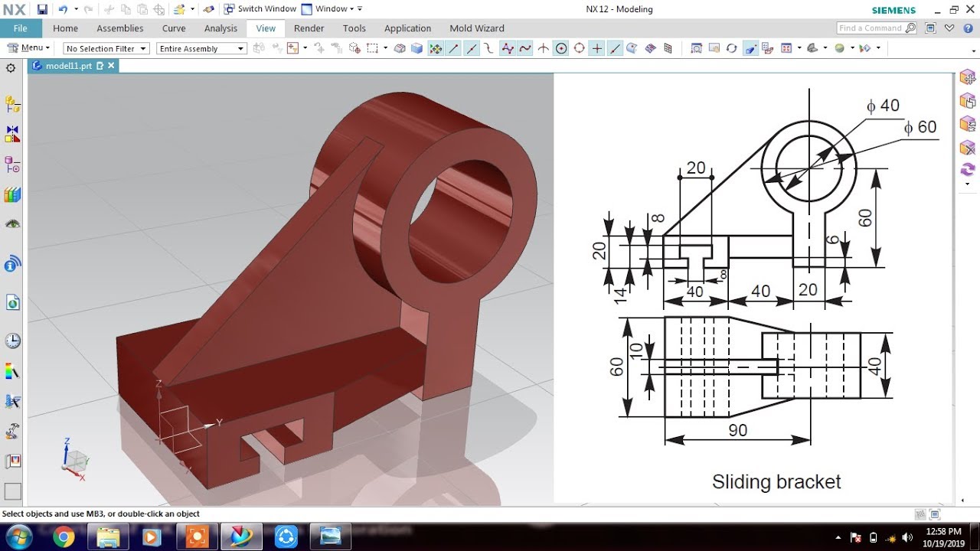This screenshot has width=980, height=551.
Task: Toggle the Existing Point plus snap option
Action: click(x=597, y=48)
